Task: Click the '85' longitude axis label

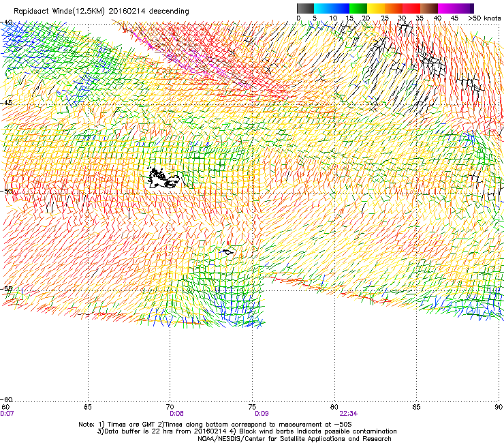Action: click(x=416, y=407)
